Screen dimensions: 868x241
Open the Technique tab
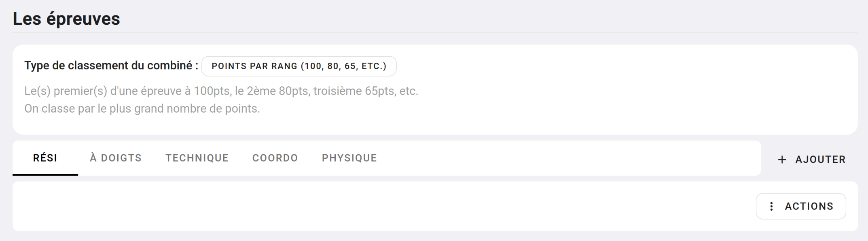pos(197,158)
